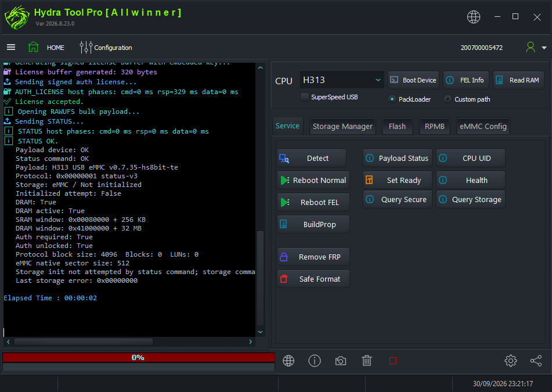Click the green HOME house icon
The image size is (552, 392).
coord(33,47)
